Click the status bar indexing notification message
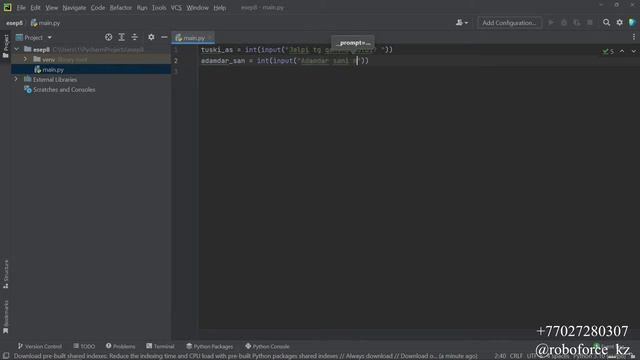The width and height of the screenshot is (640, 360). pos(245,356)
